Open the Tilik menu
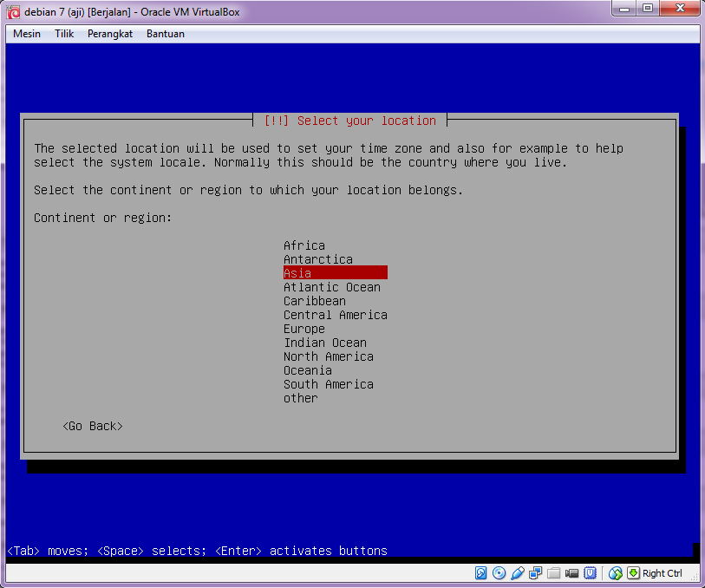Image resolution: width=705 pixels, height=588 pixels. pyautogui.click(x=64, y=34)
